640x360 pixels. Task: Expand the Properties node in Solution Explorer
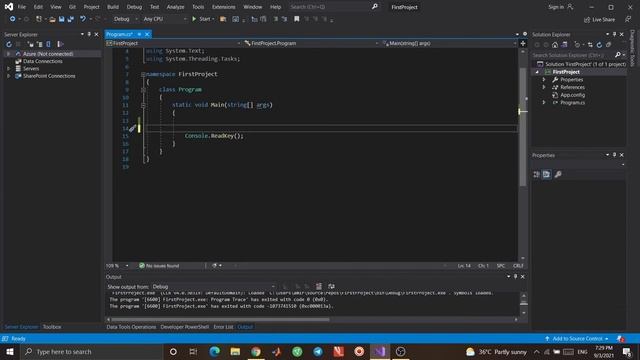[x=544, y=80]
